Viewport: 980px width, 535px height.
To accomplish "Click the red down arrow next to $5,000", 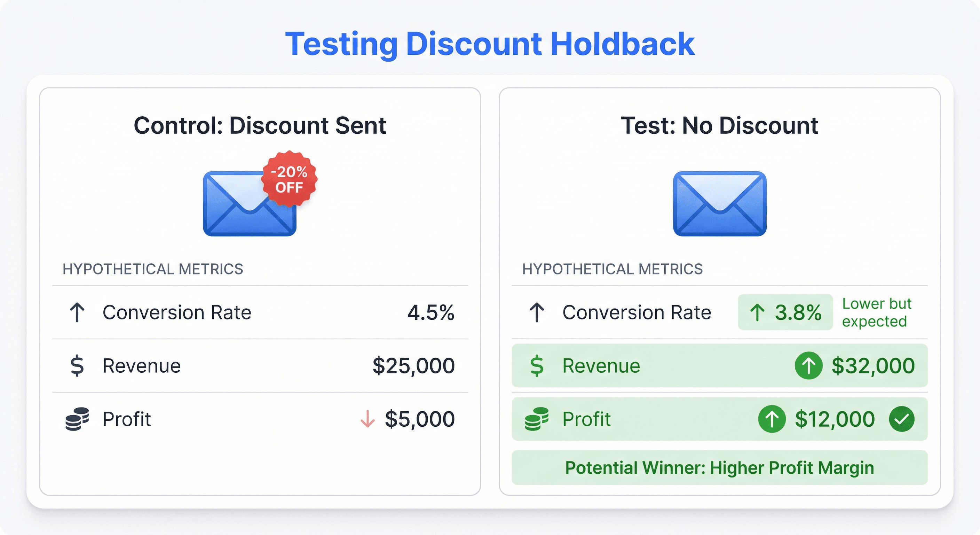I will pos(367,419).
